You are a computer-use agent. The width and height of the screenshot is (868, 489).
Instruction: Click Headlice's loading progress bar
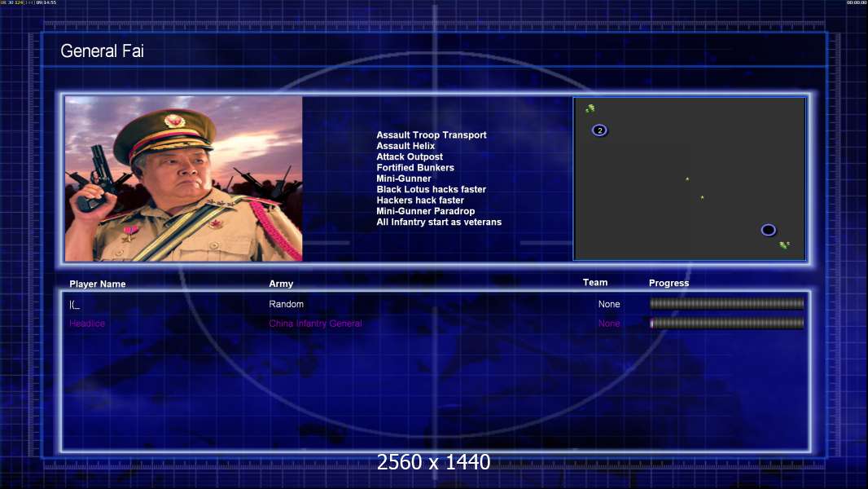[x=726, y=324]
